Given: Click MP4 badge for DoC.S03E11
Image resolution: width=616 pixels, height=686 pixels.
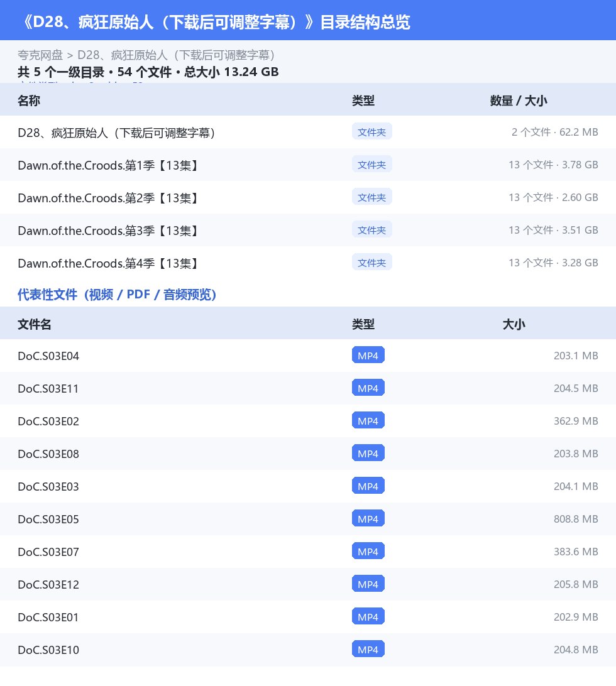Looking at the screenshot, I should (x=368, y=388).
